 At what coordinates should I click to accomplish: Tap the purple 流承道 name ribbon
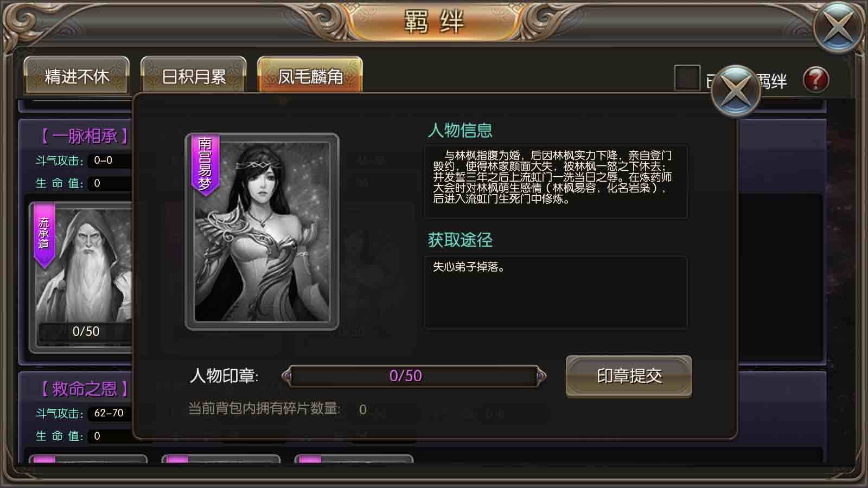pyautogui.click(x=44, y=235)
